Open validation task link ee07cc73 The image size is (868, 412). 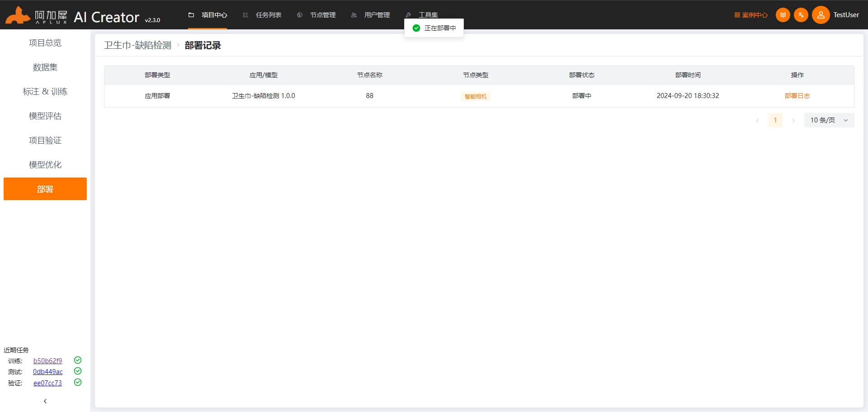(47, 383)
